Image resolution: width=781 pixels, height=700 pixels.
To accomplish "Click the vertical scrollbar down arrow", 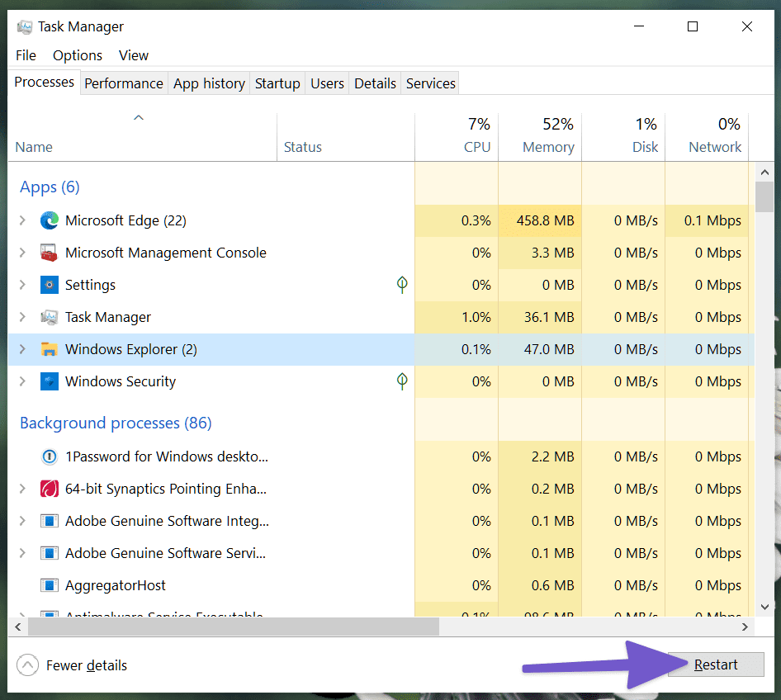I will [x=764, y=607].
